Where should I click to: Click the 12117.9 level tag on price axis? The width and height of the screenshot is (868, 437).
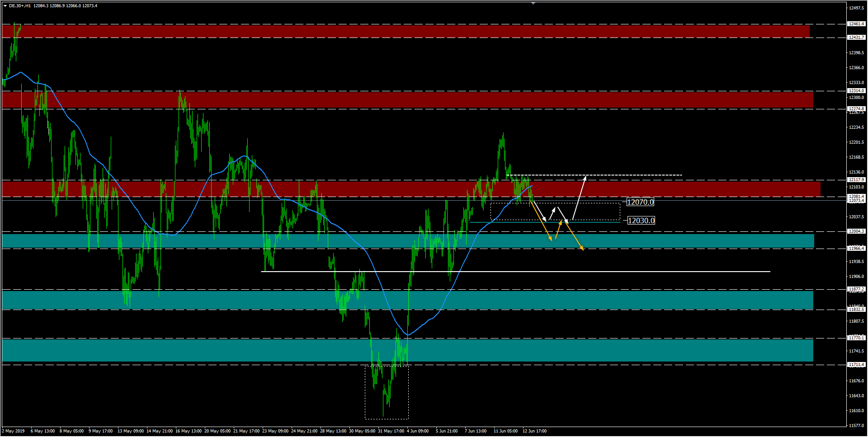(x=856, y=180)
